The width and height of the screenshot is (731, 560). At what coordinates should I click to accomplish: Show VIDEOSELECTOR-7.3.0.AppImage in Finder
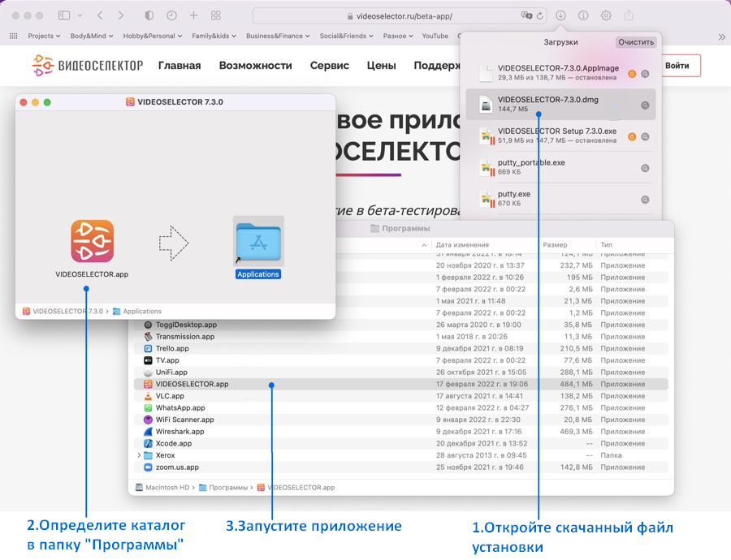tap(645, 74)
